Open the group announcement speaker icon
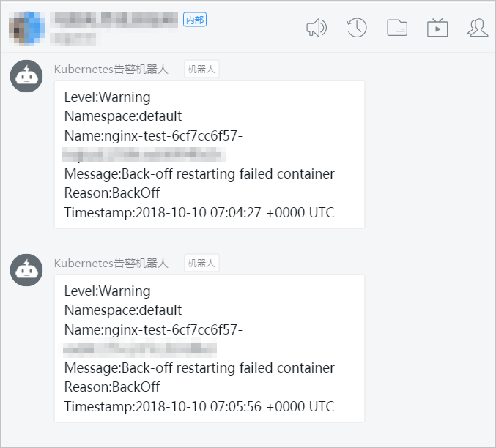 317,28
